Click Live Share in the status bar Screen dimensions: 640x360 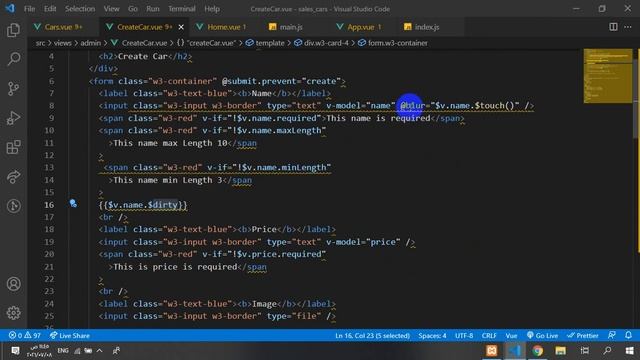point(70,336)
